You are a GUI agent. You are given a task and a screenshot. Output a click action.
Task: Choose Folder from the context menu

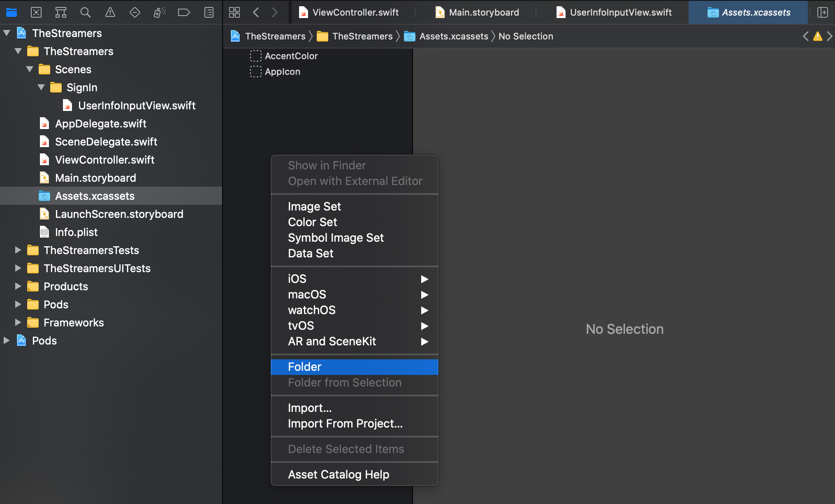pyautogui.click(x=305, y=367)
